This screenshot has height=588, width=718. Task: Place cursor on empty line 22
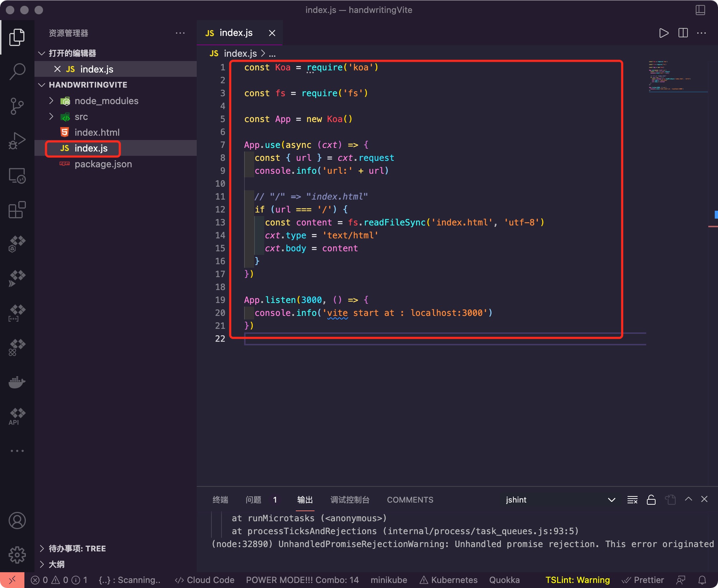[445, 339]
